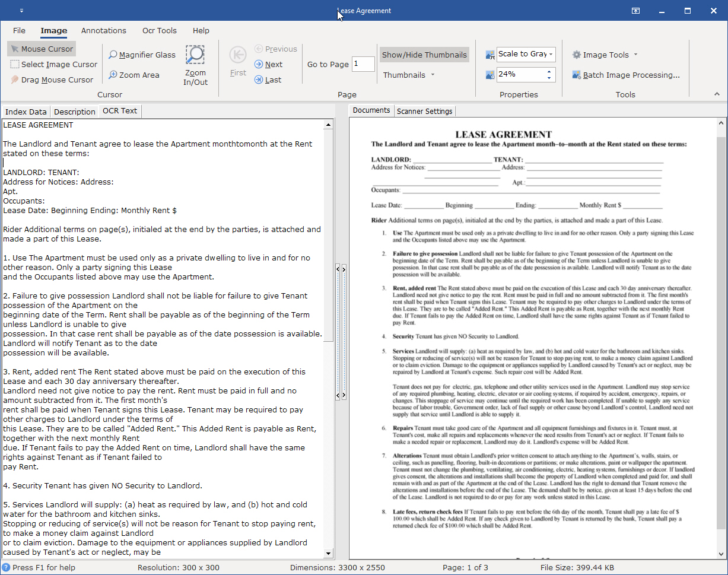
Task: Select the Mouse Cursor tool
Action: coord(41,48)
